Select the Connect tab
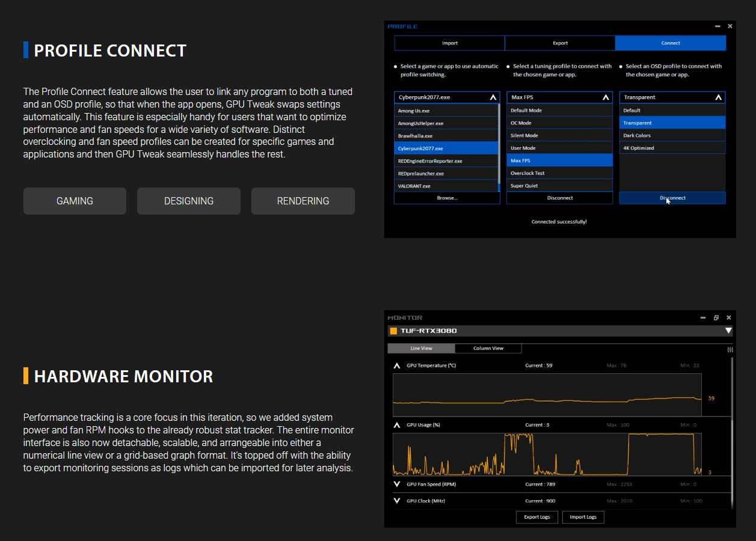Viewport: 756px width, 541px height. pyautogui.click(x=671, y=43)
